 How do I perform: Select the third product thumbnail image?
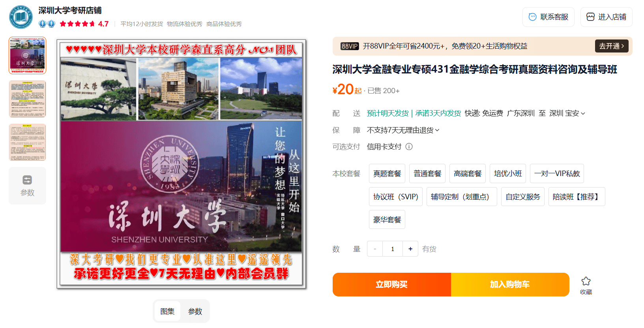click(28, 142)
